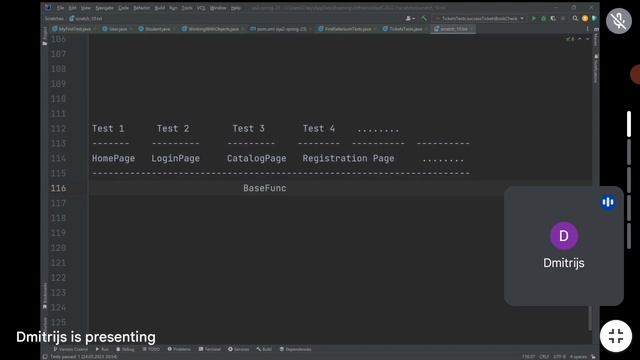The width and height of the screenshot is (640, 360).
Task: Click the teal shield icon in toolbar
Action: [594, 18]
